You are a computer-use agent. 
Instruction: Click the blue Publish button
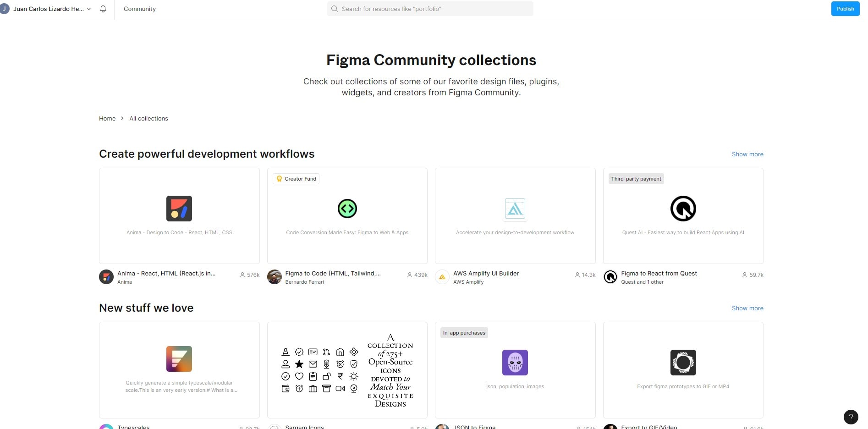pyautogui.click(x=845, y=9)
